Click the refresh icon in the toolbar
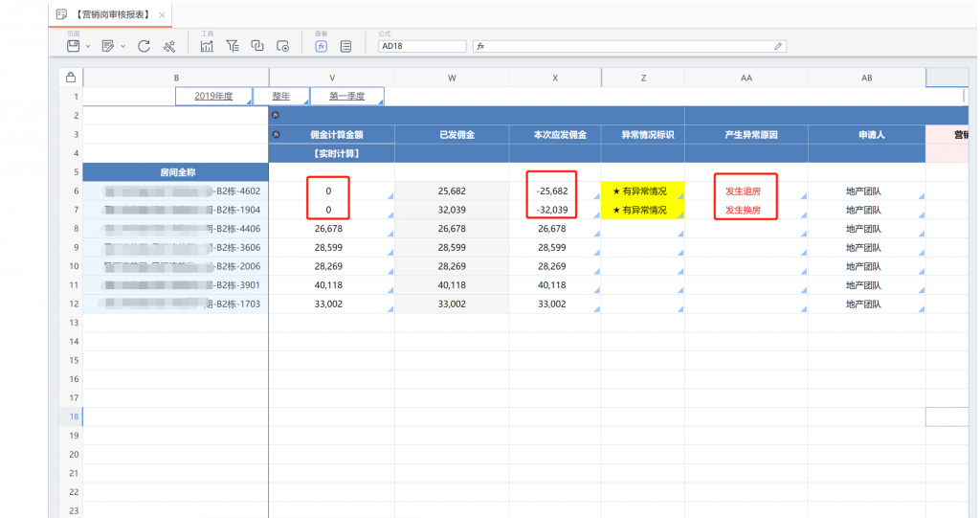 click(145, 45)
